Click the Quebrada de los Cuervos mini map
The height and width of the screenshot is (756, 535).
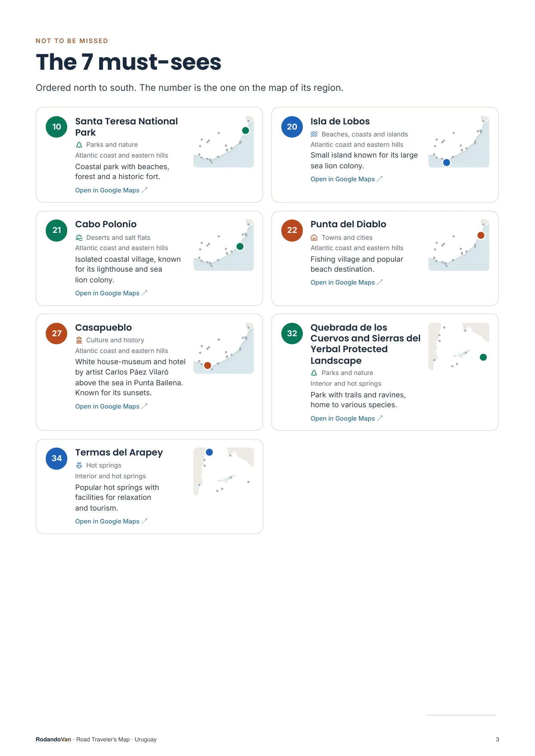tap(459, 347)
